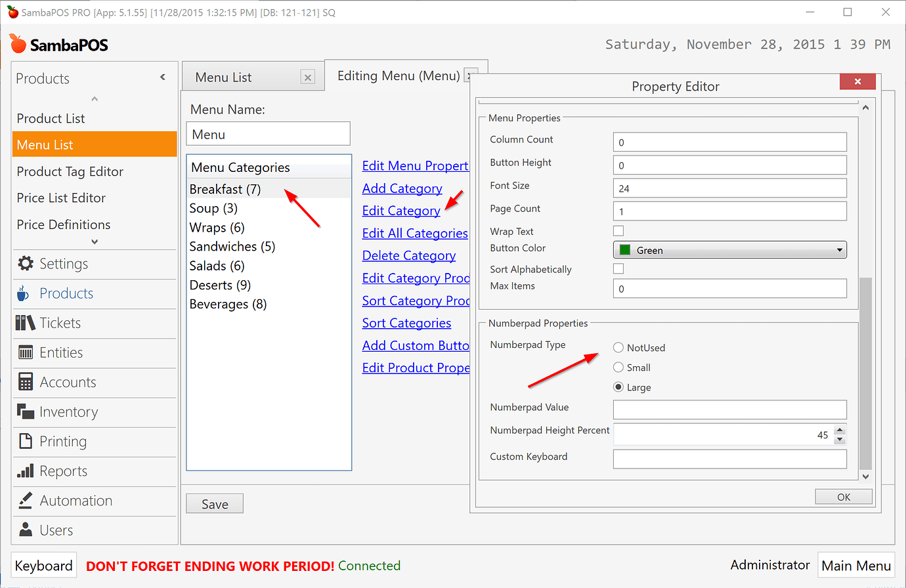Increase Numberpad Height Percent value
The height and width of the screenshot is (588, 906).
pos(840,430)
